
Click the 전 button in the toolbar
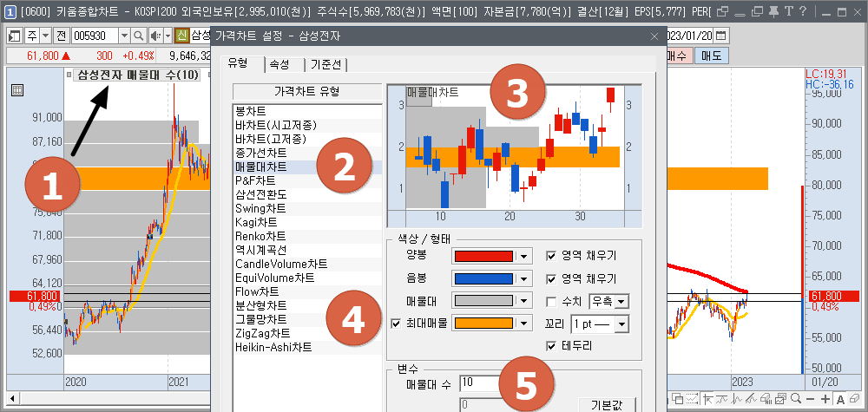tap(61, 36)
